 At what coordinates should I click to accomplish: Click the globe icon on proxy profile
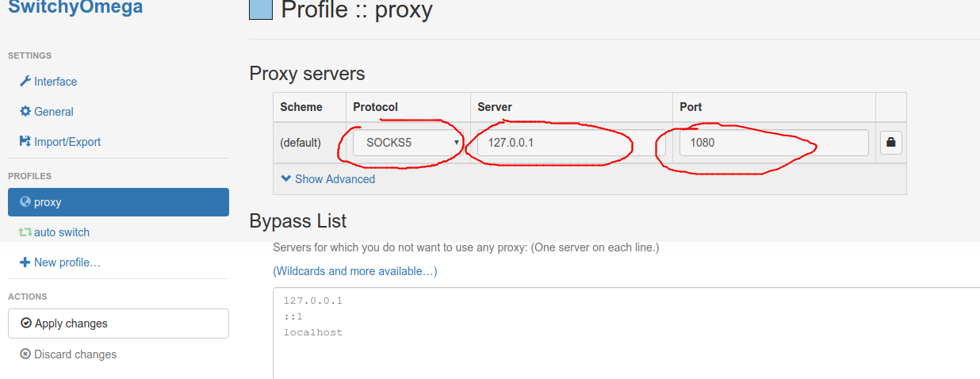point(25,201)
